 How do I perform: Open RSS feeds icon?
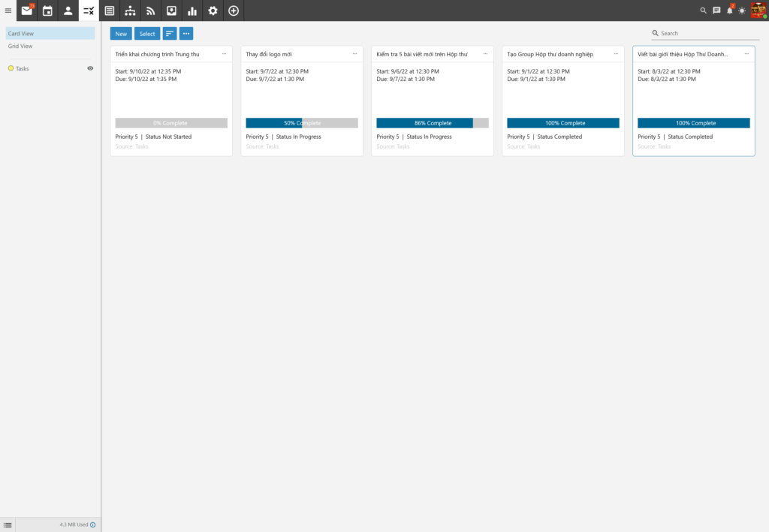tap(151, 11)
